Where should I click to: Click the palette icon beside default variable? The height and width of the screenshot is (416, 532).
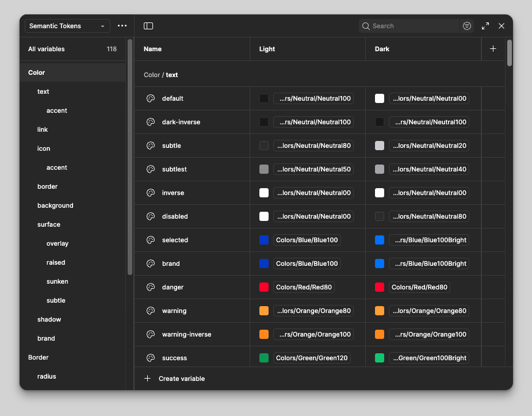click(151, 98)
